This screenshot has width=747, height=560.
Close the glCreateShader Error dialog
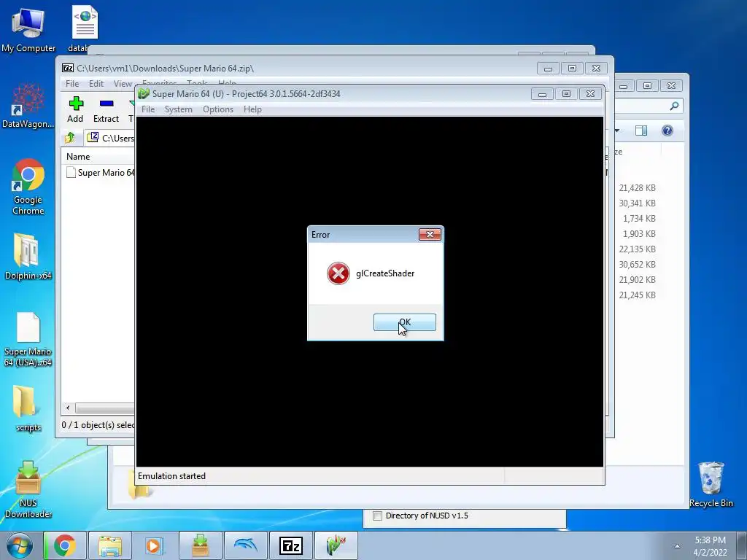(x=430, y=234)
